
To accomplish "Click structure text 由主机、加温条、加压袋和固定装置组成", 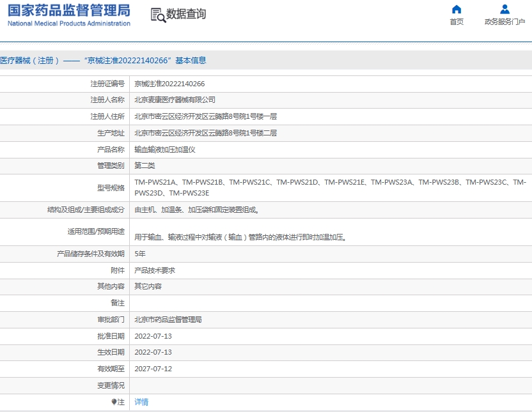I will 197,210.
